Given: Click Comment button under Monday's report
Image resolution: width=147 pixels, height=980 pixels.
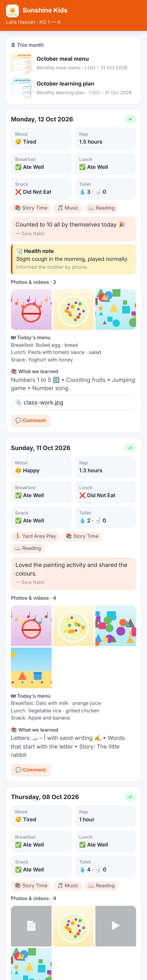Looking at the screenshot, I should (31, 420).
